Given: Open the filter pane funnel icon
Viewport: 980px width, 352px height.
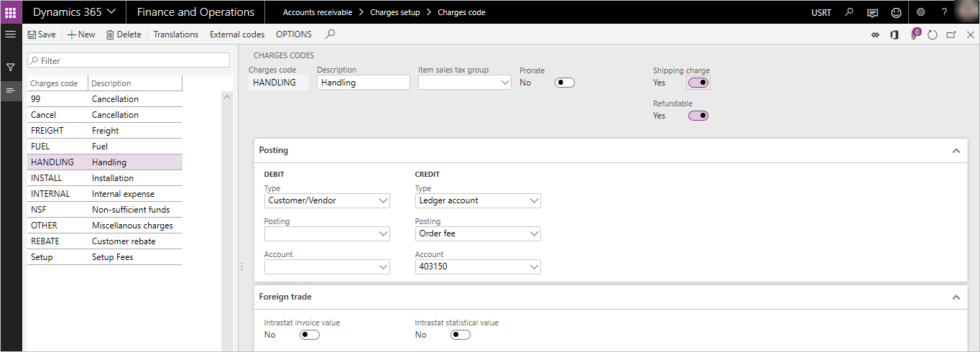Looking at the screenshot, I should pos(11,67).
